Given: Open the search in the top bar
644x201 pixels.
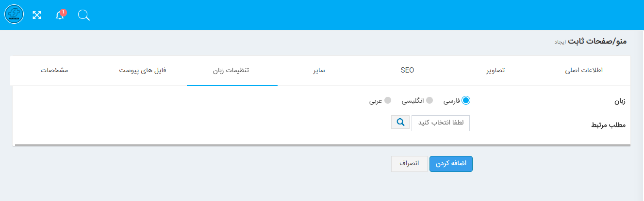Looking at the screenshot, I should pos(83,15).
